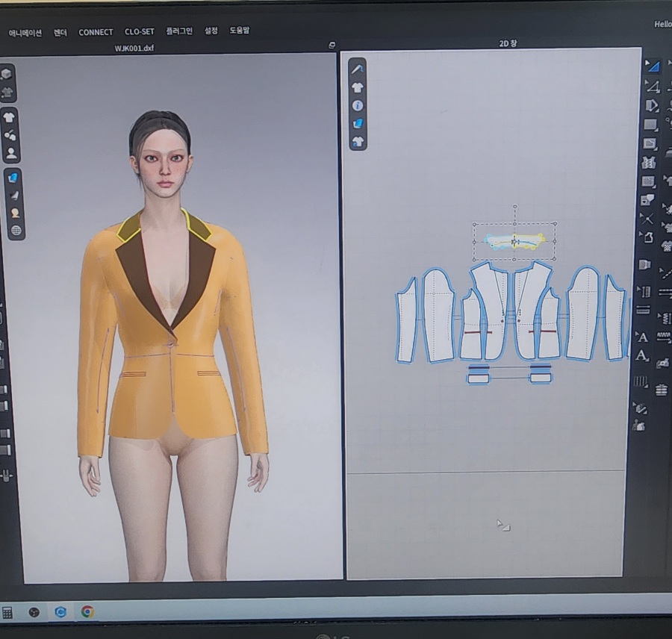Open the CLO-SET menu
Screen dimensions: 672x639
(139, 32)
